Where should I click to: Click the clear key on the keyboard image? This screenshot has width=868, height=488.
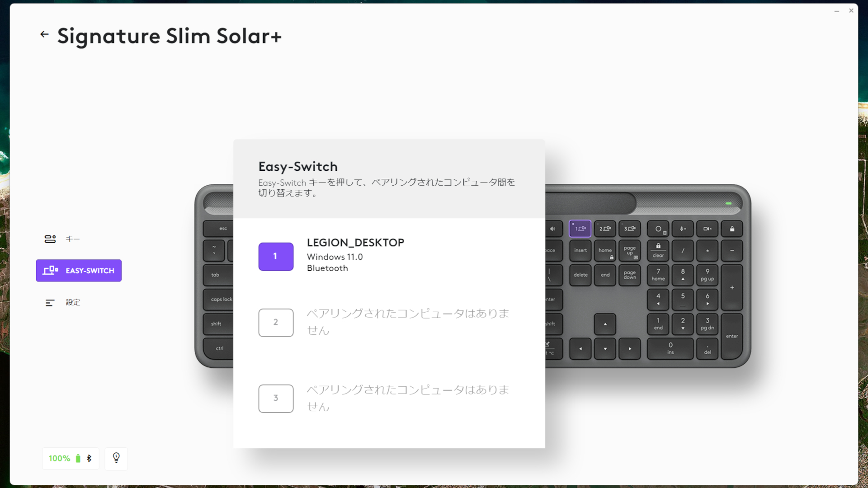(x=658, y=250)
